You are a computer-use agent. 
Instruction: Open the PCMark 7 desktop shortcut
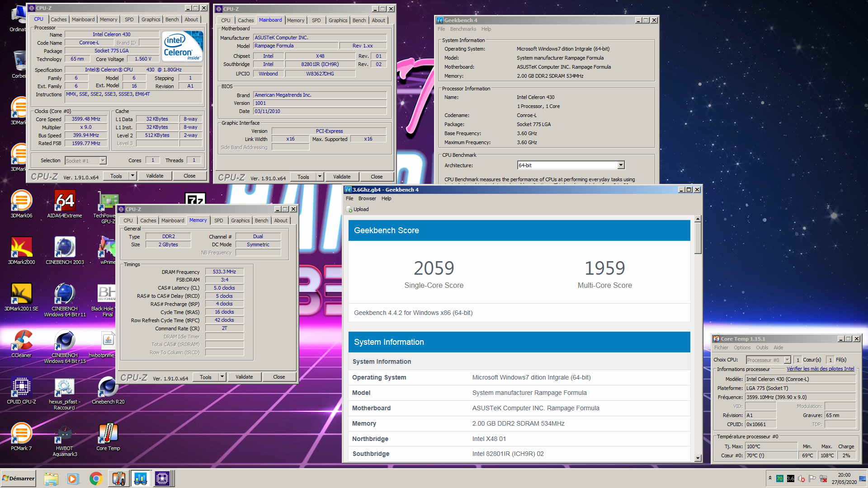[21, 437]
